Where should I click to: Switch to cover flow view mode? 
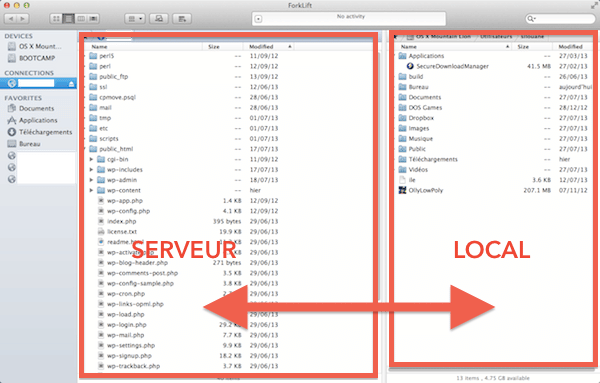pyautogui.click(x=93, y=19)
